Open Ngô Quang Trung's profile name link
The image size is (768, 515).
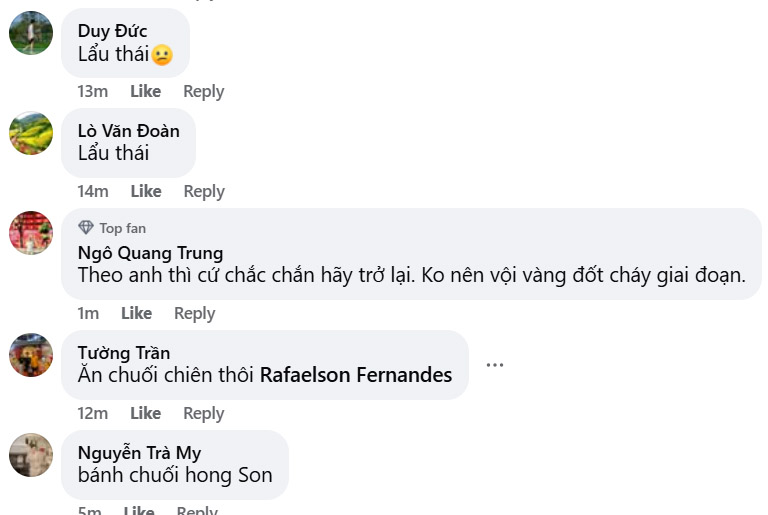[x=150, y=253]
